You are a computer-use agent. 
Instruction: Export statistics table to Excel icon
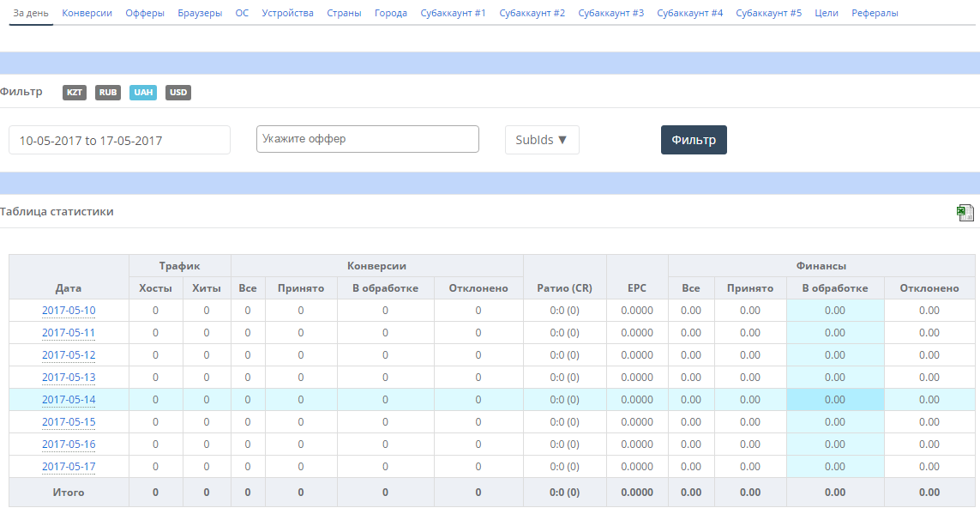point(965,213)
